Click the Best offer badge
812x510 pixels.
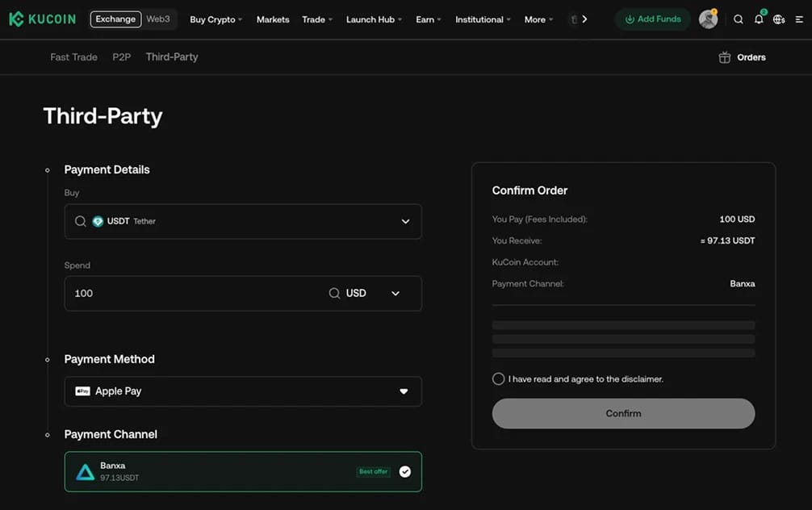pyautogui.click(x=374, y=472)
